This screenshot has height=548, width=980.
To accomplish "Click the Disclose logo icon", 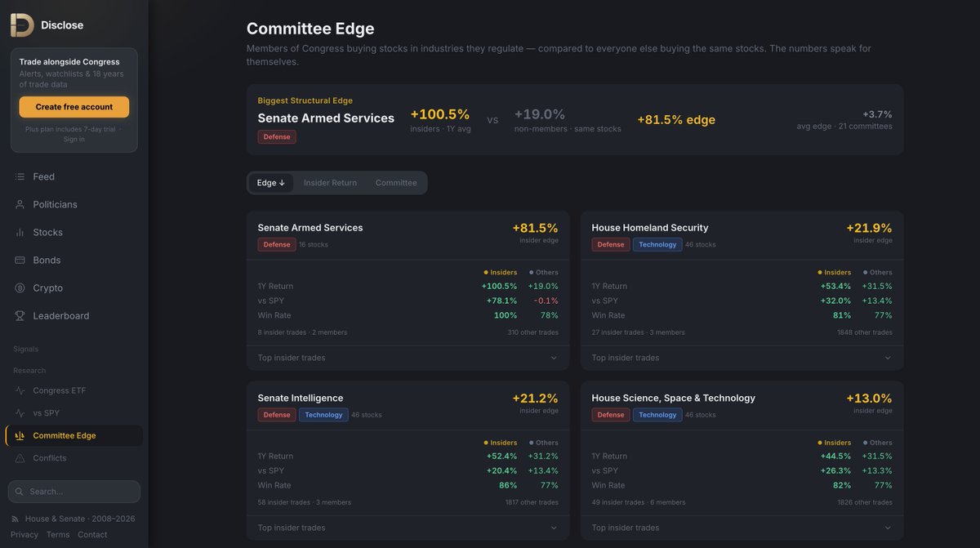I will coord(22,25).
